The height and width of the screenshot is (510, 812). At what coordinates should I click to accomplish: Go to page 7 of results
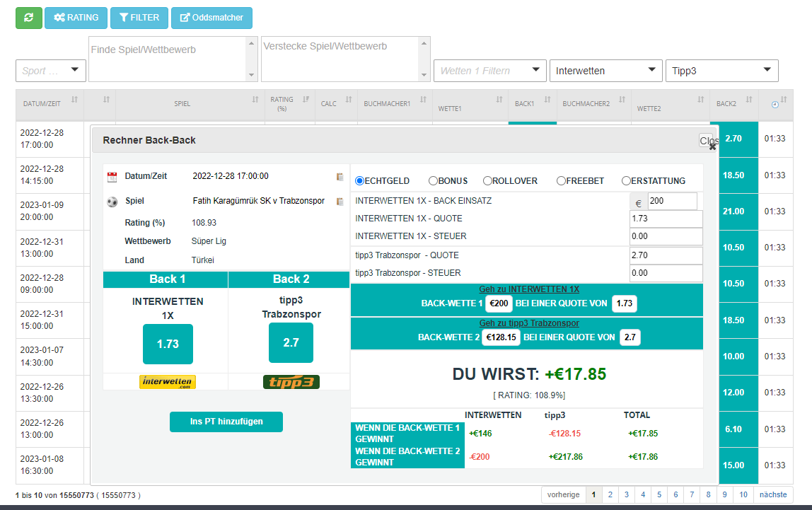[692, 494]
